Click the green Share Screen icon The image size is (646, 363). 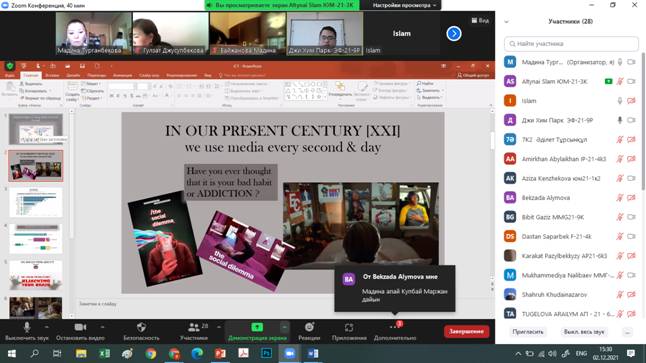(x=257, y=327)
